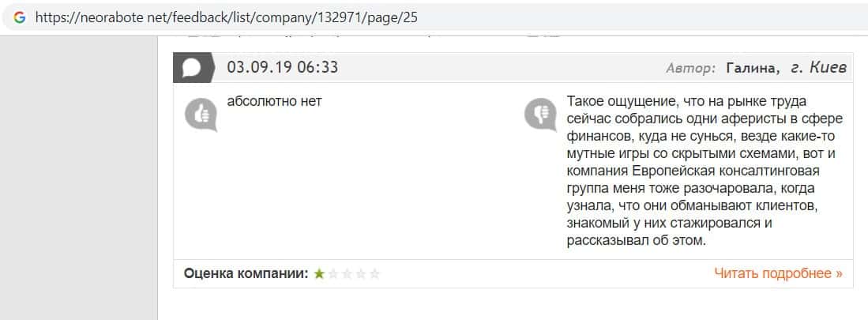Click the review date "03.09.19 06:33"

click(283, 67)
